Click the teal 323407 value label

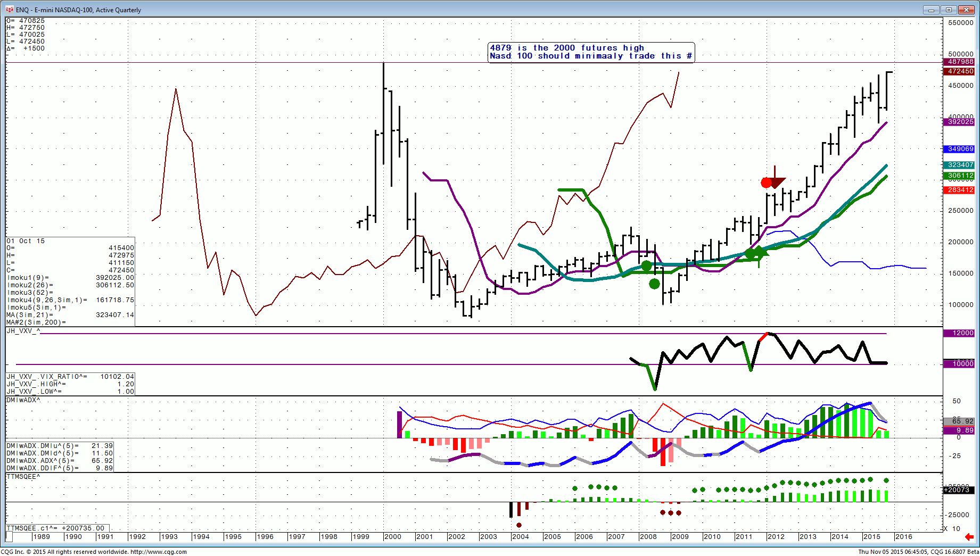click(960, 165)
